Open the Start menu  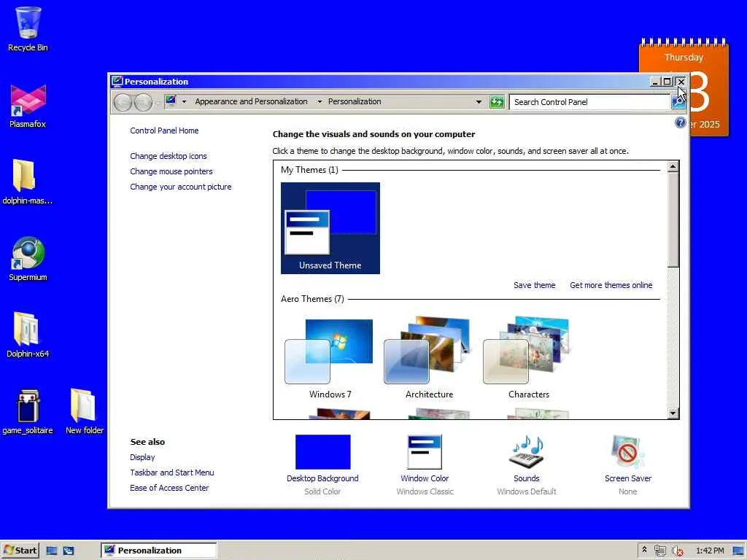coord(20,551)
